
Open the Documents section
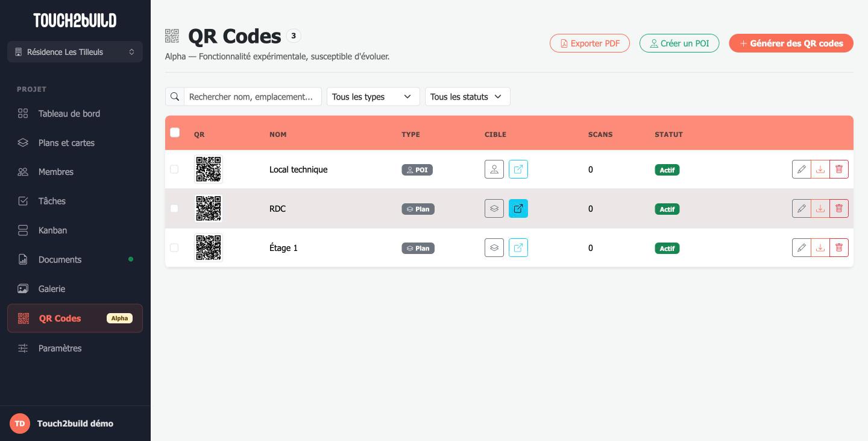click(75, 259)
